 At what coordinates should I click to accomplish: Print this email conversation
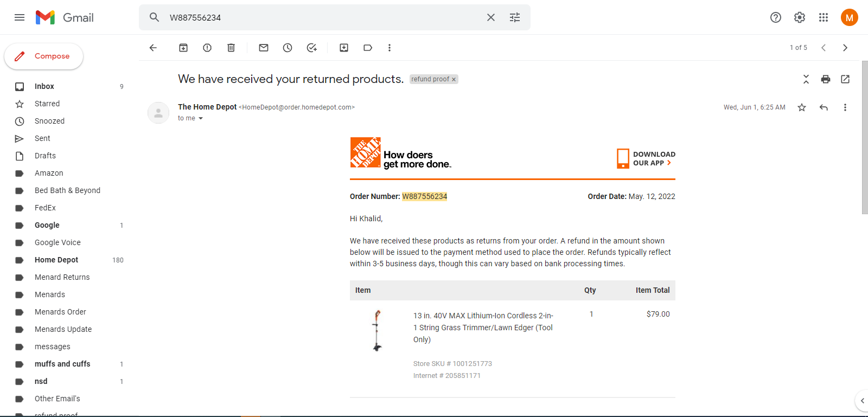pos(826,79)
